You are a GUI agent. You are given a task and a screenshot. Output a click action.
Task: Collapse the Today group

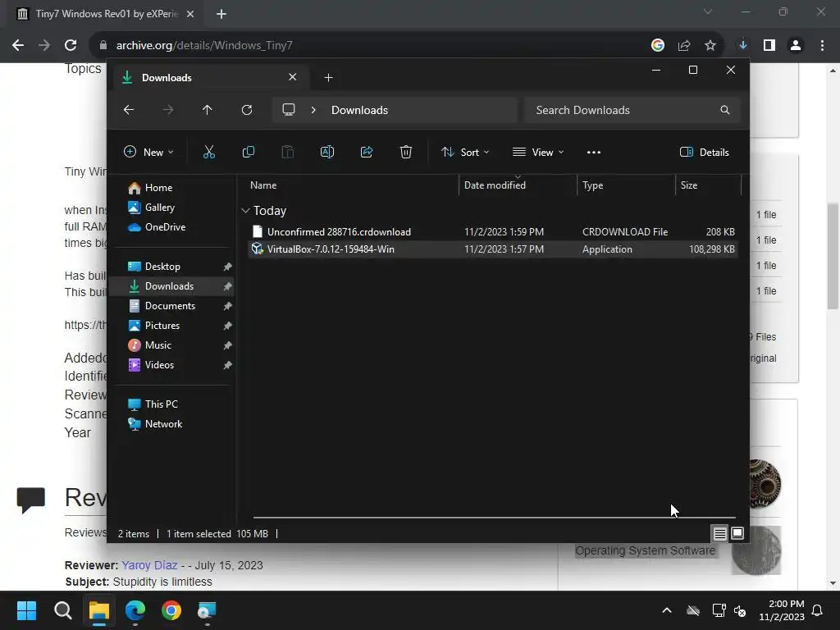pyautogui.click(x=245, y=211)
